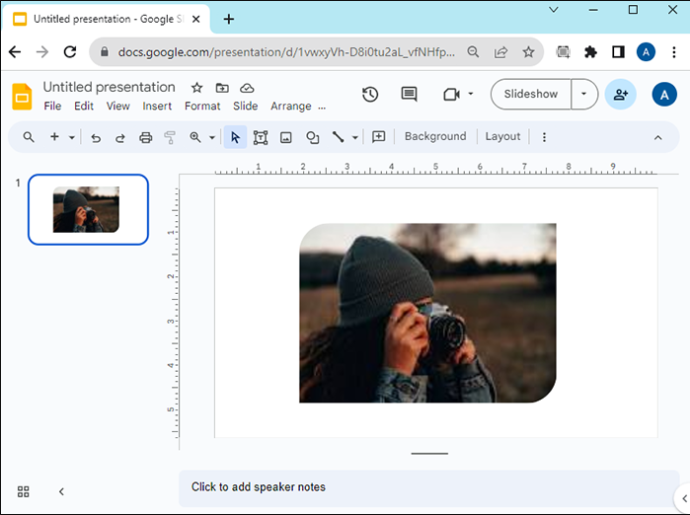The height and width of the screenshot is (515, 690).
Task: Open the Format menu
Action: tap(202, 106)
